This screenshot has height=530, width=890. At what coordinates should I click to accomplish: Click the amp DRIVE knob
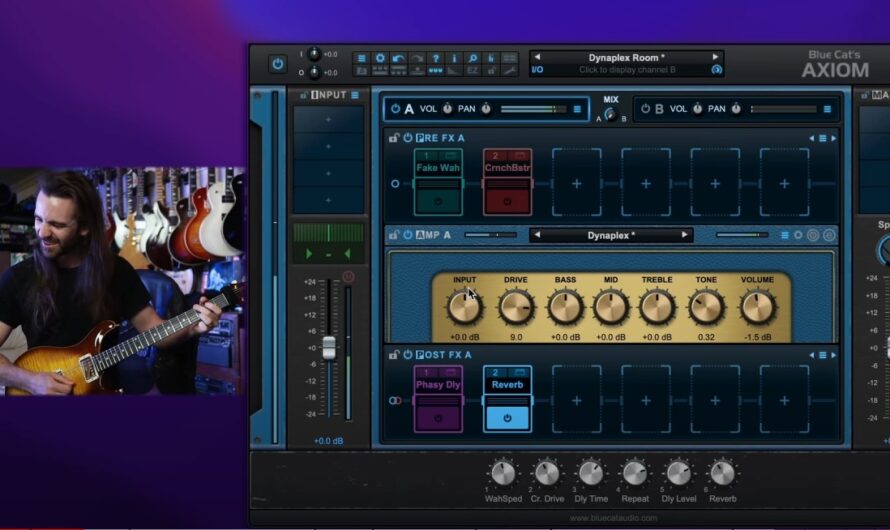coord(516,308)
